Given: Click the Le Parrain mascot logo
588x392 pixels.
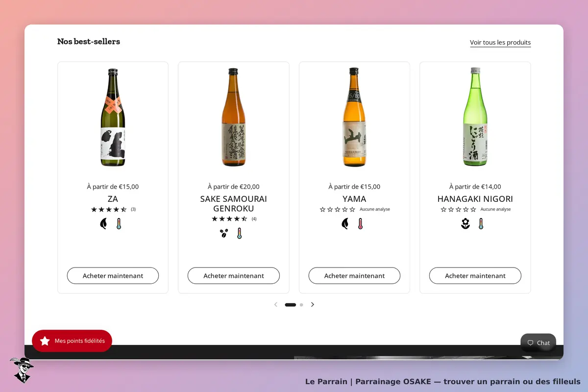Looking at the screenshot, I should tap(22, 370).
